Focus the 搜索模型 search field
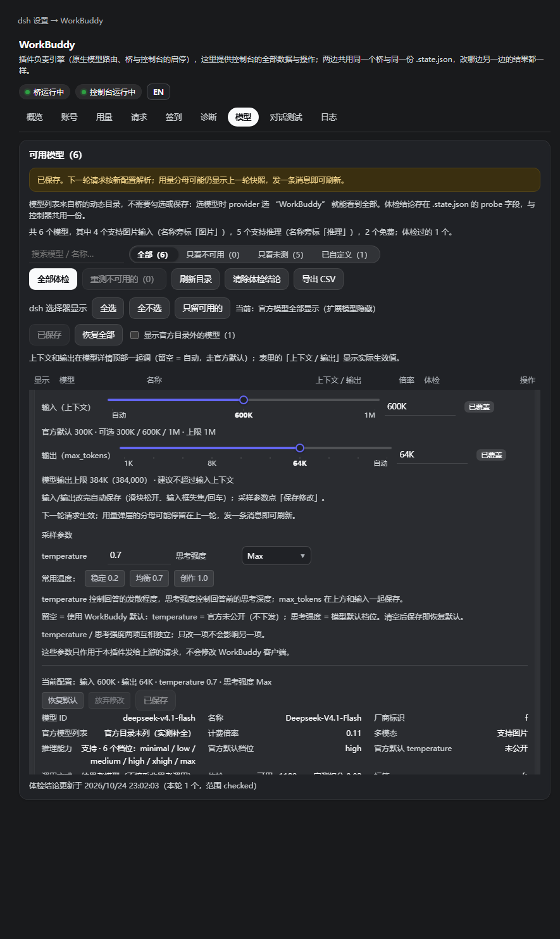 coord(76,254)
